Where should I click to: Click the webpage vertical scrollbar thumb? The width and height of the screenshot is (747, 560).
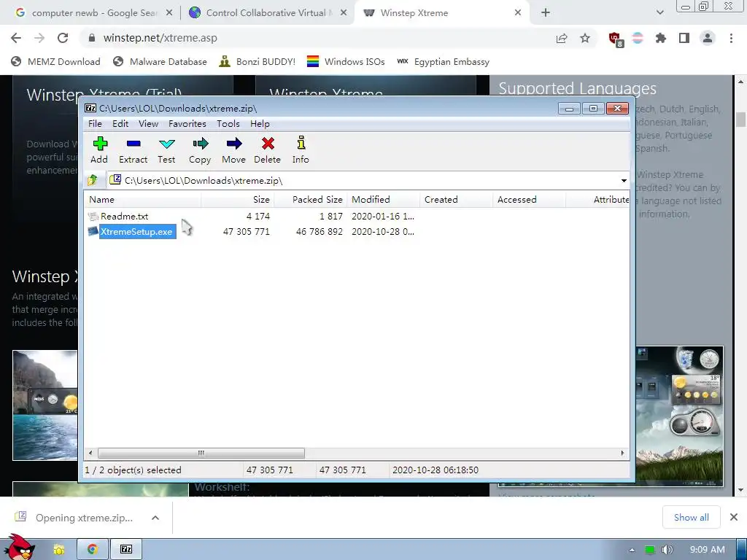pyautogui.click(x=740, y=120)
